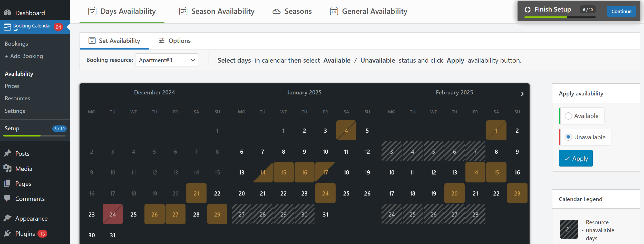Select January 15 in the calendar
Screen dimensions: 644x244
[x=283, y=172]
